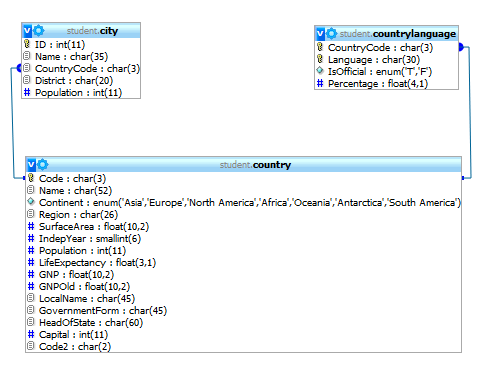Viewport: 479px width, 374px height.
Task: Click numeric hash icon beside Capital
Action: 31,334
